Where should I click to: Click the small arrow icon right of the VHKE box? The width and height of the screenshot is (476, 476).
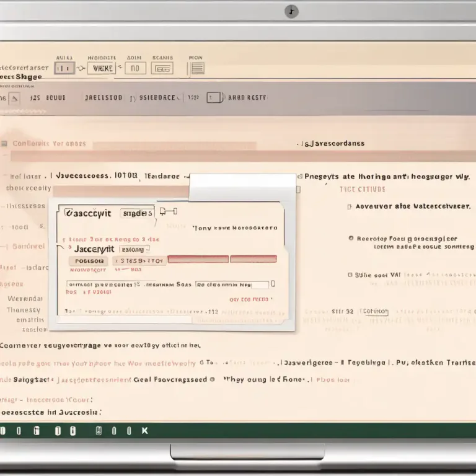[120, 67]
